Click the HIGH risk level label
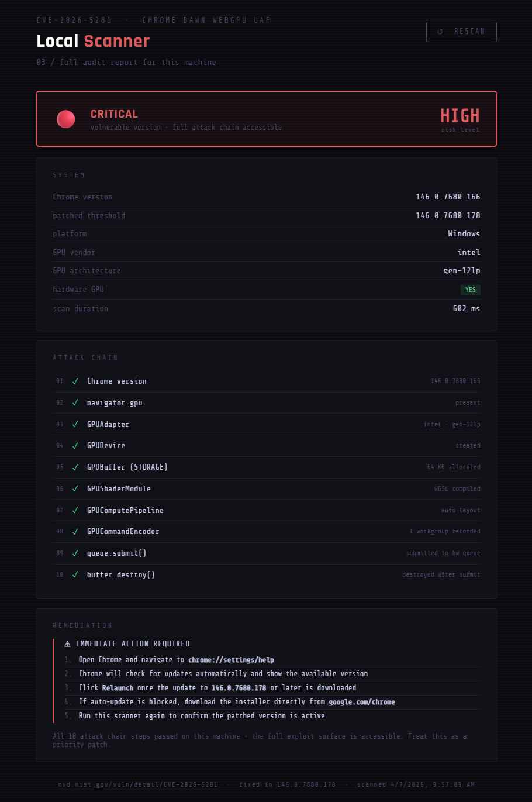 click(460, 116)
